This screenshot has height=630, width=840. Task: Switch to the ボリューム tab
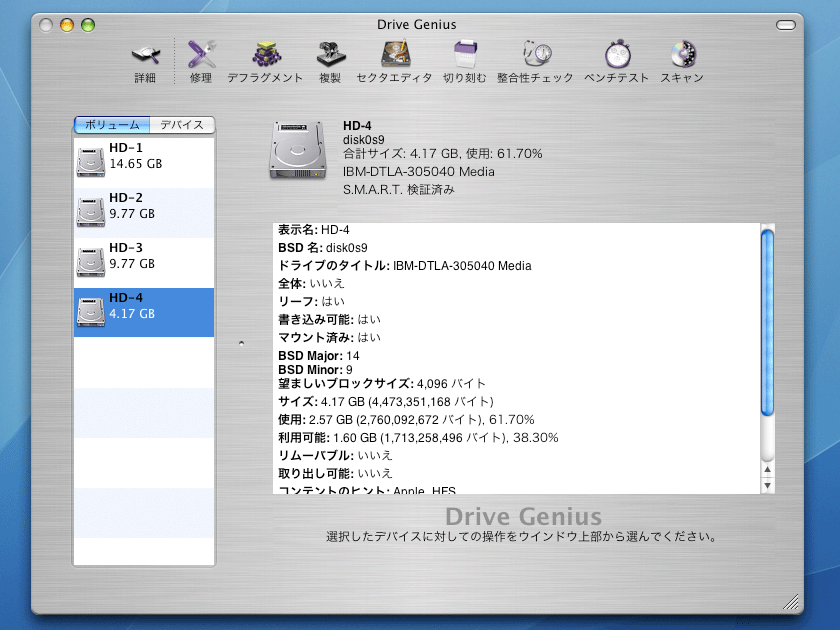coord(112,125)
